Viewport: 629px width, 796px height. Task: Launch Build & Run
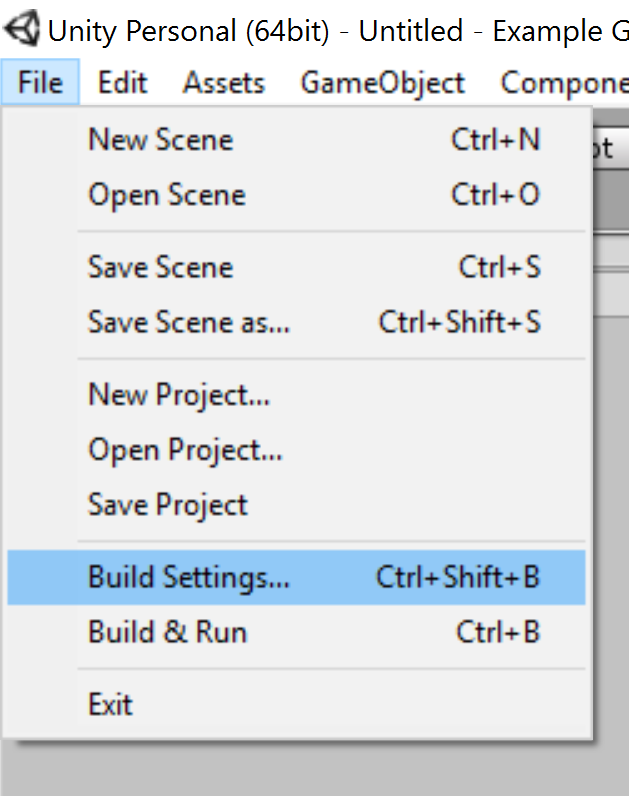coord(167,632)
